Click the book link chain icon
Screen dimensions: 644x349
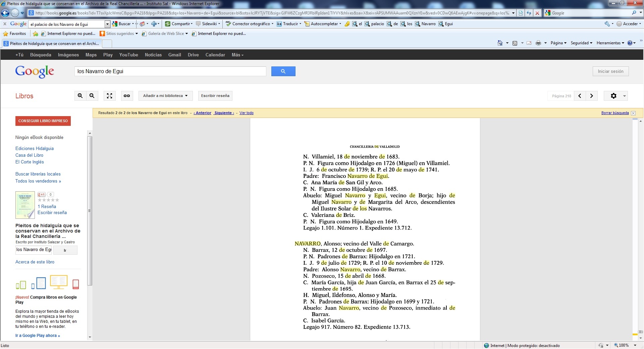pyautogui.click(x=127, y=96)
